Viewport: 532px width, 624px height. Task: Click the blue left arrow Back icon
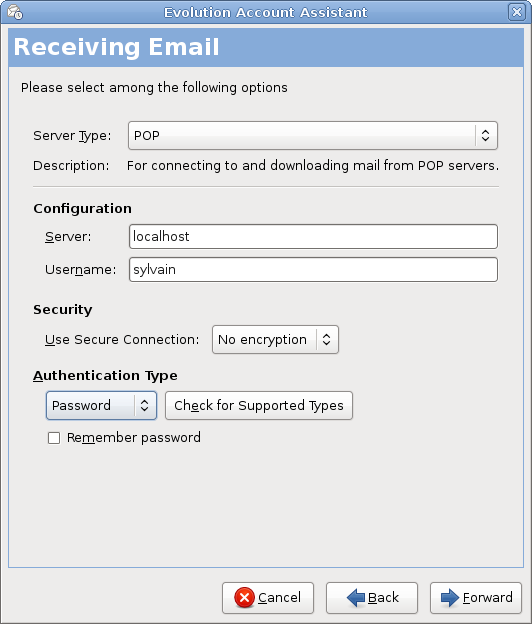(356, 597)
